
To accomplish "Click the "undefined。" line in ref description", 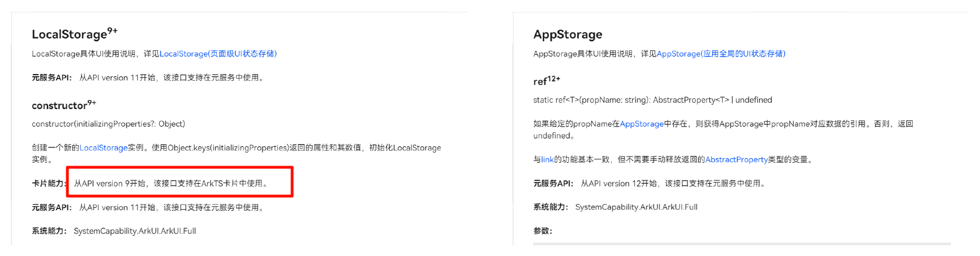I will [x=555, y=136].
